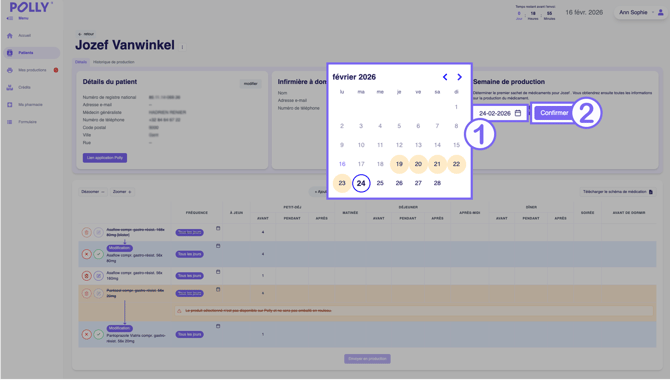Switch to the Détails tab

(x=81, y=62)
